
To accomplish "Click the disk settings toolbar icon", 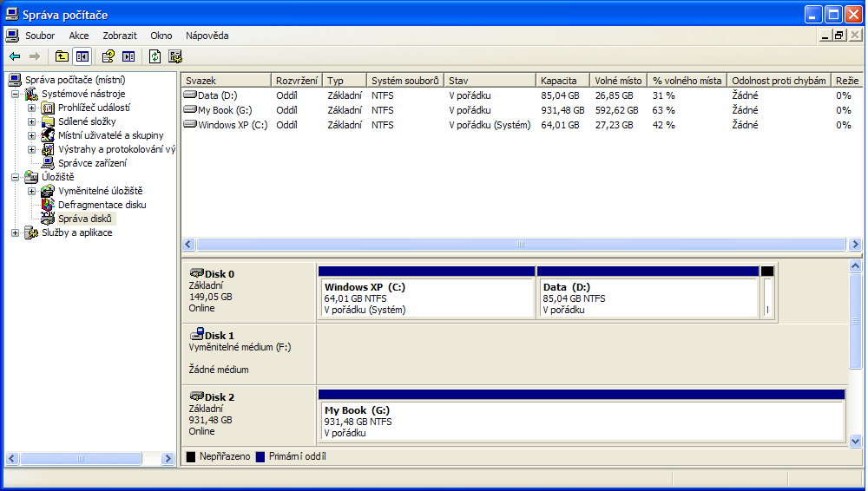I will pyautogui.click(x=175, y=56).
